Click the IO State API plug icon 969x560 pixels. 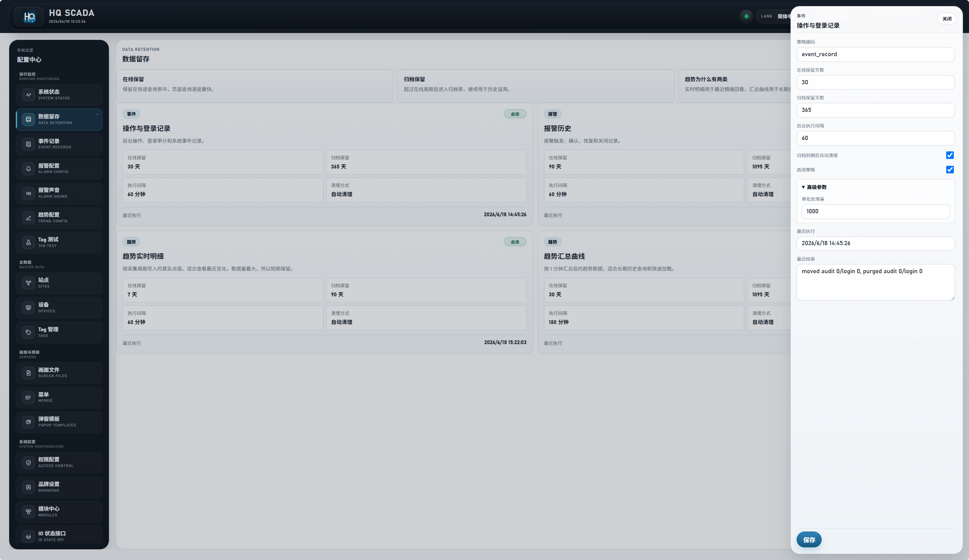[28, 536]
